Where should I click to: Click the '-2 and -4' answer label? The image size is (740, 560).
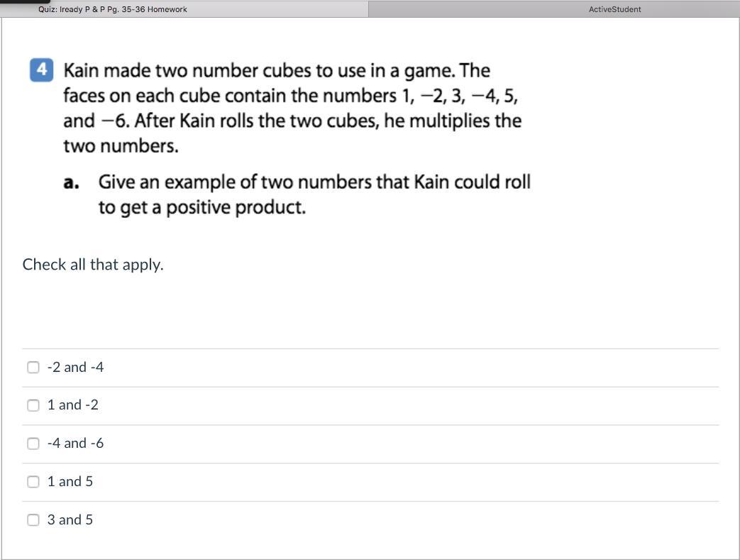tap(75, 367)
